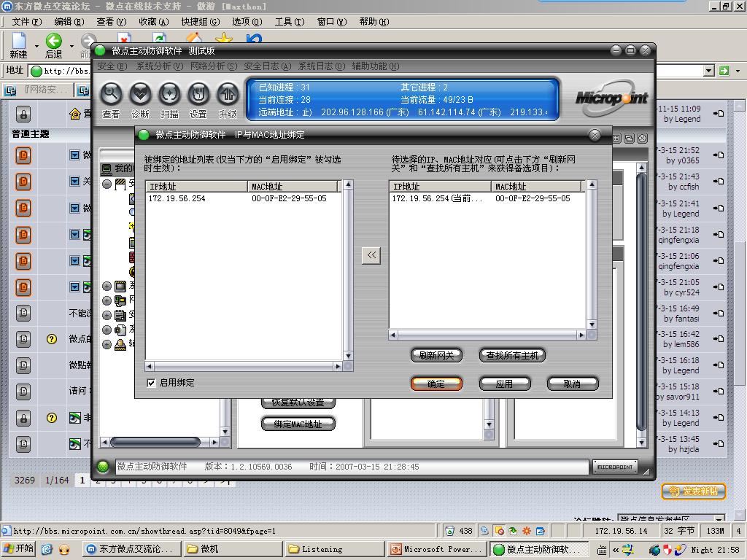The image size is (747, 560).
Task: Click the green orb in Micropoint status bar
Action: pyautogui.click(x=103, y=467)
